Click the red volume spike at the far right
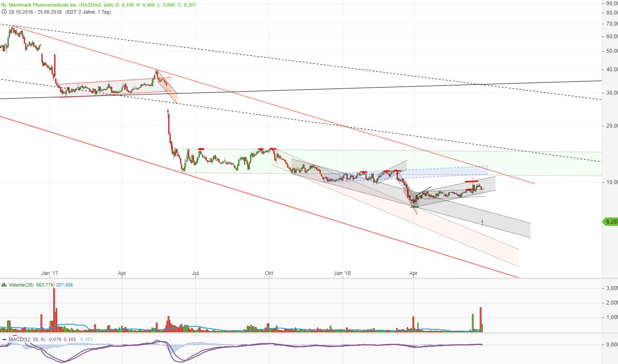 tap(481, 320)
